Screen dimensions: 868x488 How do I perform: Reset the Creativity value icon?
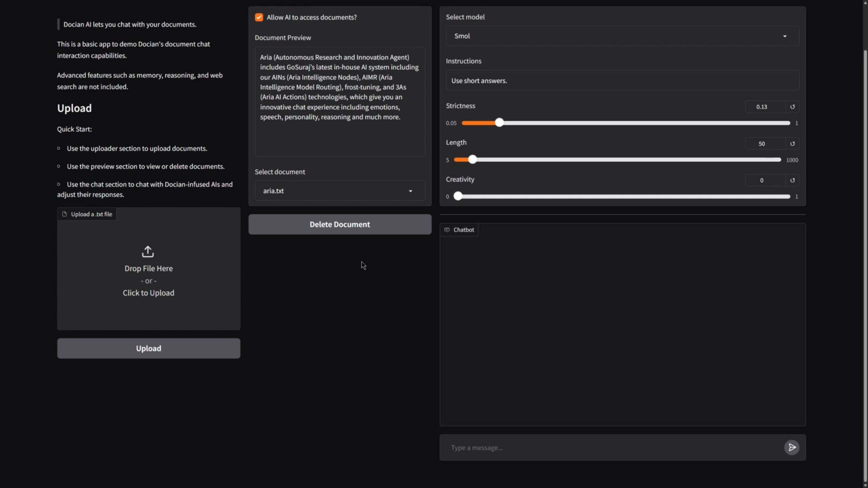tap(792, 180)
